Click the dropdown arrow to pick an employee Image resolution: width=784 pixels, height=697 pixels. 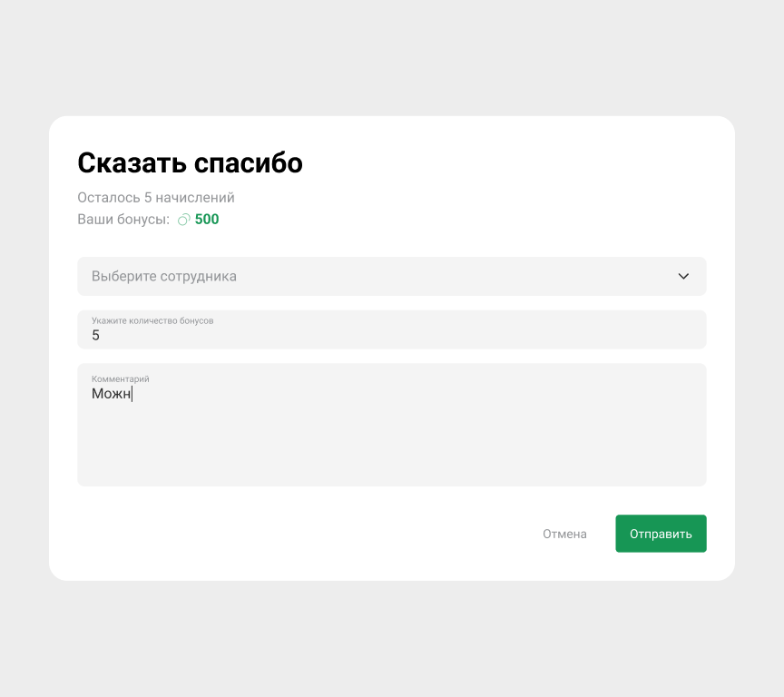pyautogui.click(x=683, y=276)
